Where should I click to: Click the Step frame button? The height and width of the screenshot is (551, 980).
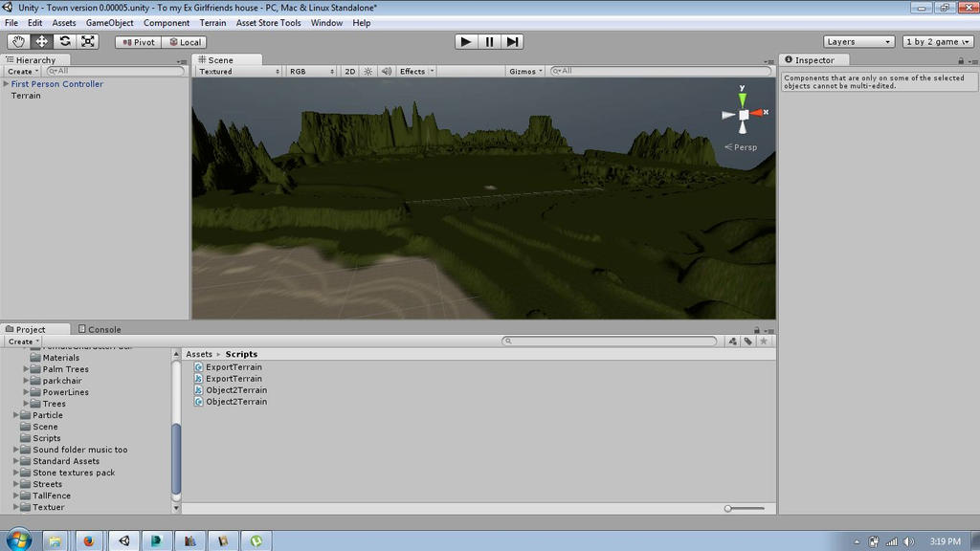[512, 42]
